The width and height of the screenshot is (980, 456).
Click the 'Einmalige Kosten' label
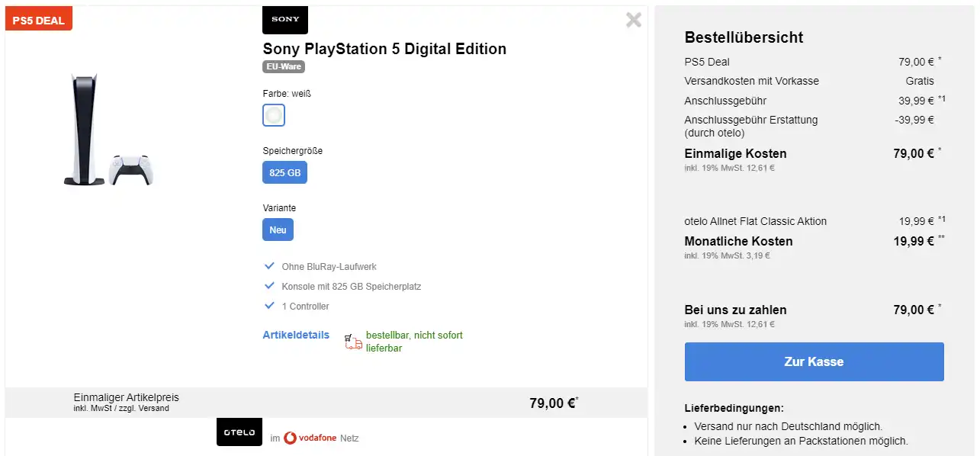click(735, 153)
